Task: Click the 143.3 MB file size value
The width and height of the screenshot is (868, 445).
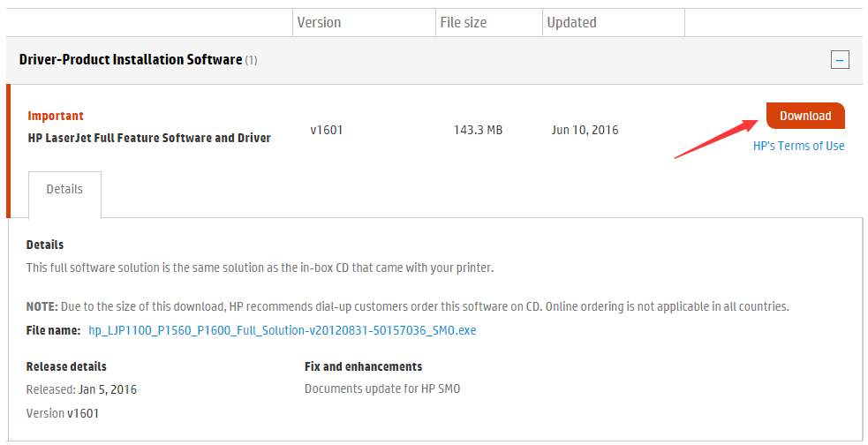Action: click(478, 130)
